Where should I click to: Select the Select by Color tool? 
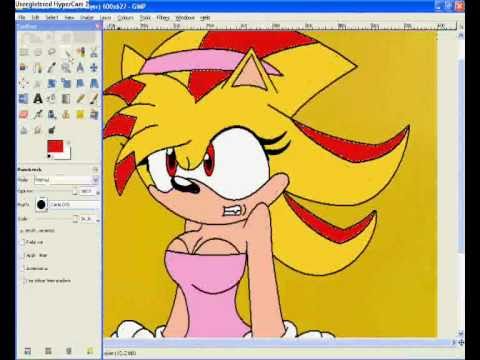[x=80, y=52]
